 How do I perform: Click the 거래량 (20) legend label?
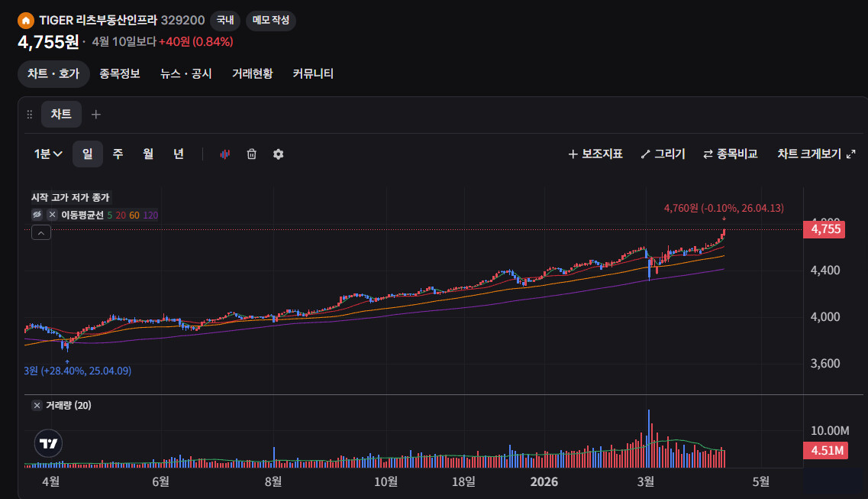click(x=69, y=406)
